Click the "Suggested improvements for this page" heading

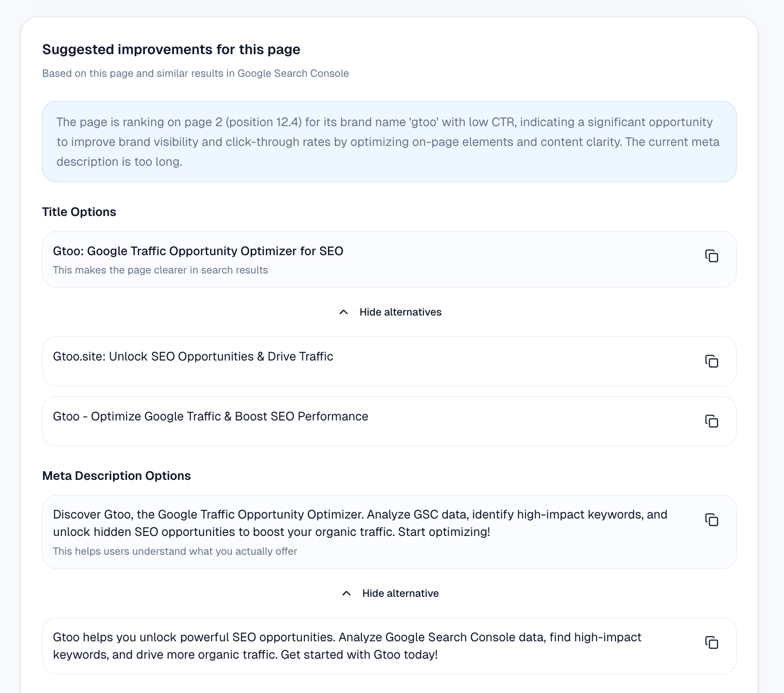click(x=171, y=49)
